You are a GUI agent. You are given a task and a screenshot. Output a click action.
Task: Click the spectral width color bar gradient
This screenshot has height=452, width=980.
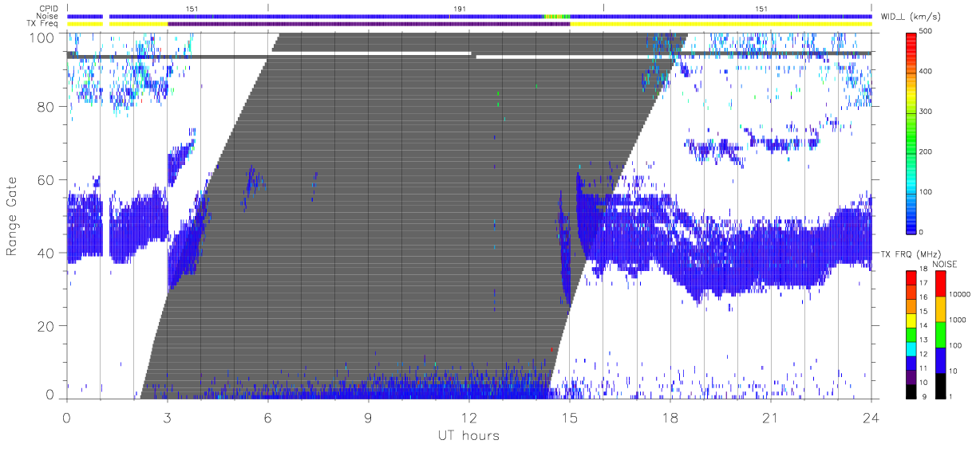[911, 132]
